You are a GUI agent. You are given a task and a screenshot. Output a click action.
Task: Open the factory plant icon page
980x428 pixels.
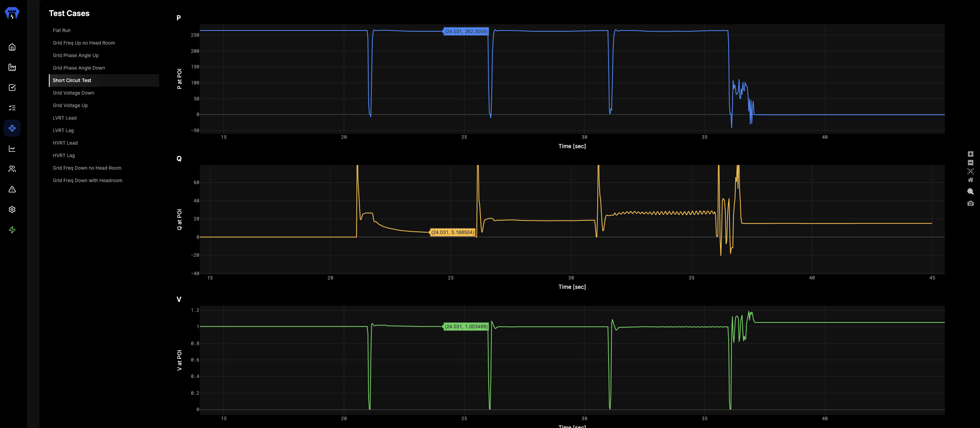12,67
